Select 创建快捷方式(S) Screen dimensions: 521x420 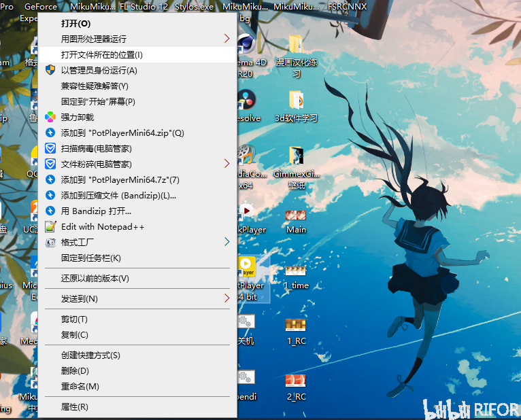(137, 355)
